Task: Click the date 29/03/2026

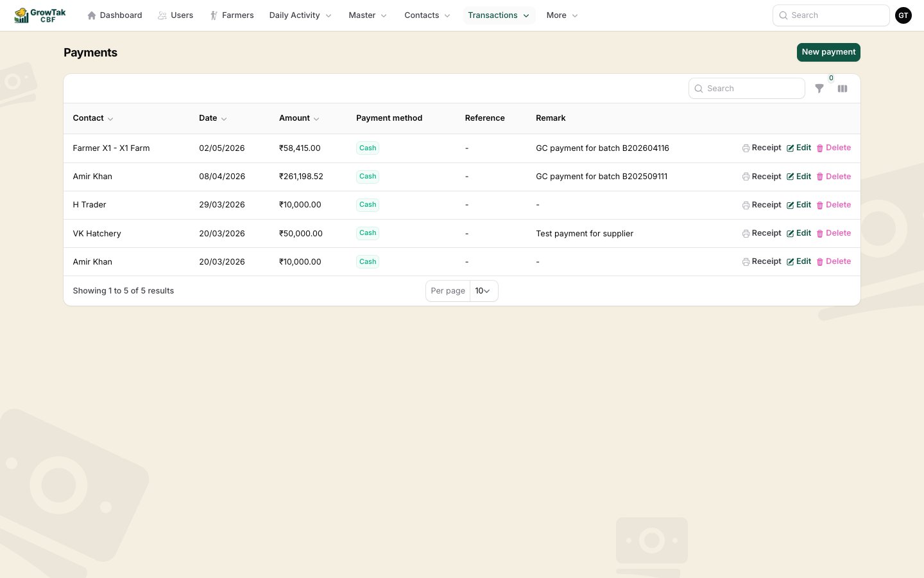Action: click(222, 205)
